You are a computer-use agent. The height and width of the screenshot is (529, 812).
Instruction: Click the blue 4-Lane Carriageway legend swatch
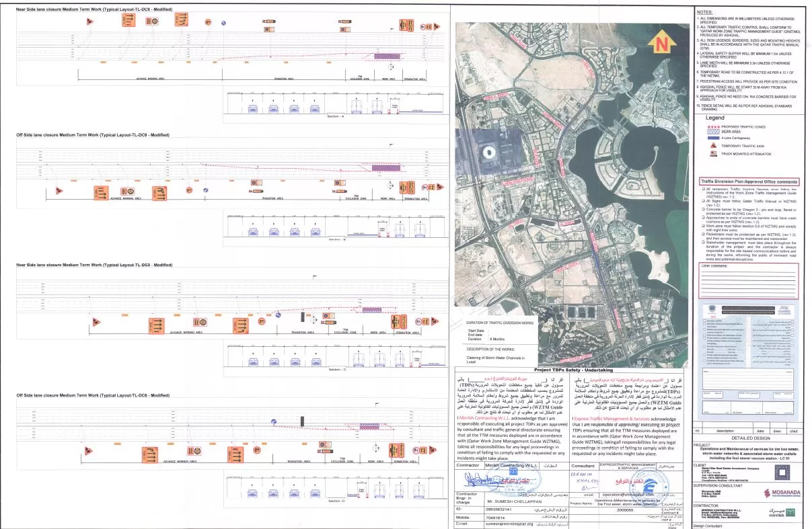pyautogui.click(x=712, y=138)
